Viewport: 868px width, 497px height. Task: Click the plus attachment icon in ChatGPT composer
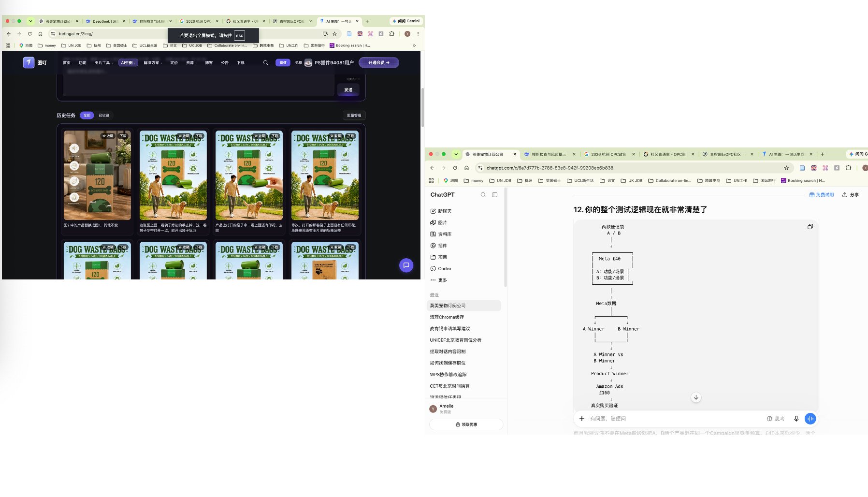(582, 419)
